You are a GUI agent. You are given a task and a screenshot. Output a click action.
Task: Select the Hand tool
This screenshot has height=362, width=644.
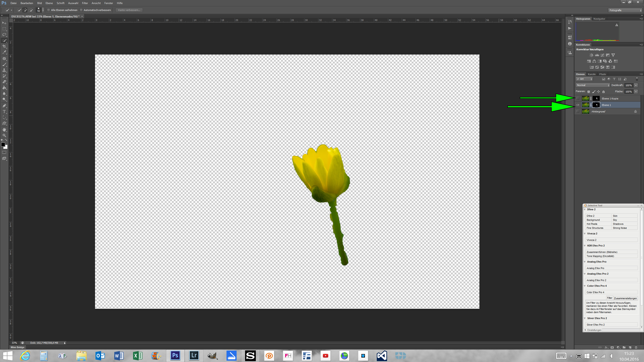point(4,129)
